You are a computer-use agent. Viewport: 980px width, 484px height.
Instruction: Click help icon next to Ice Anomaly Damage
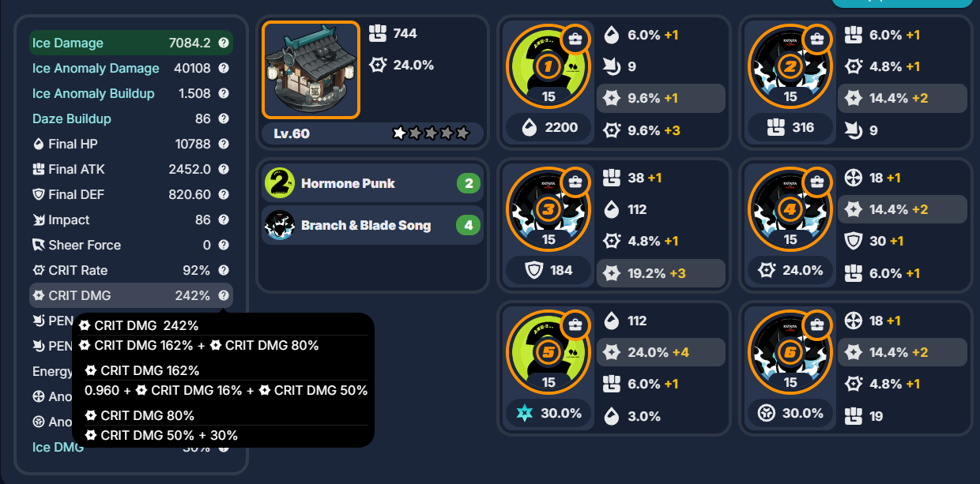[224, 69]
